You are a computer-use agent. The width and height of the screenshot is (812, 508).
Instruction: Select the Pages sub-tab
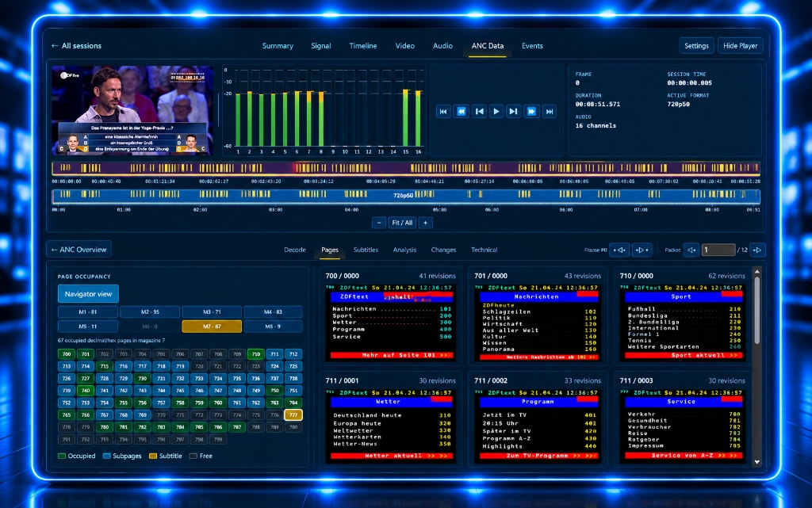click(330, 250)
